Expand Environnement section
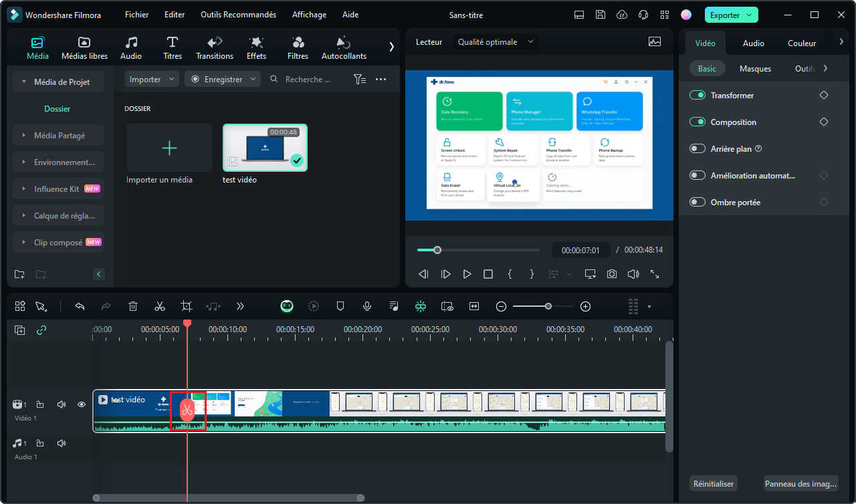Screen dimensions: 856x504 [x=58, y=162]
